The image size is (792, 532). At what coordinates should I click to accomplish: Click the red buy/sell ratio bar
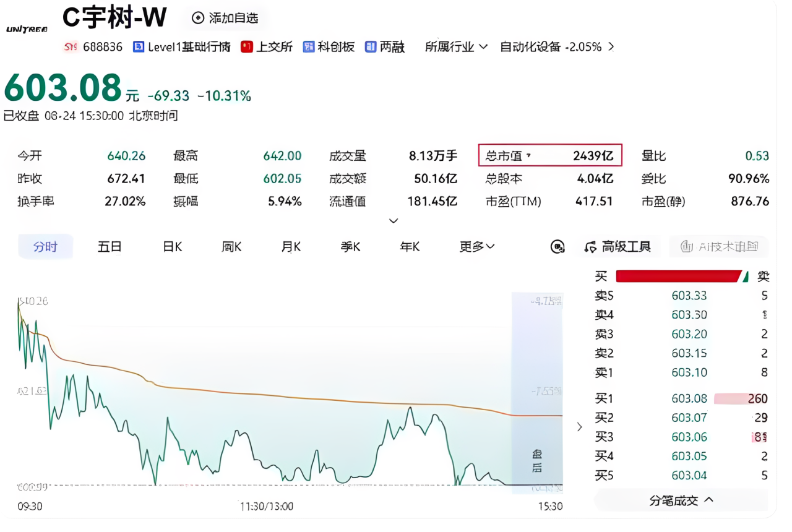tap(679, 276)
